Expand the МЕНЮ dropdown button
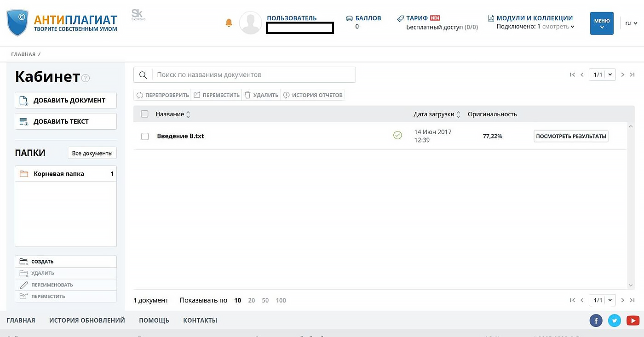 (602, 23)
